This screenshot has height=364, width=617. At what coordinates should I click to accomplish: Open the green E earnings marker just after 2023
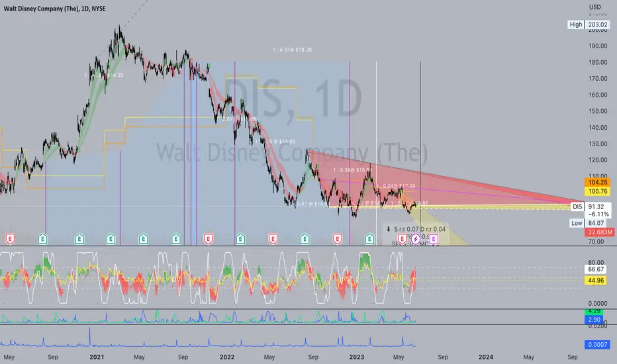[x=369, y=238]
